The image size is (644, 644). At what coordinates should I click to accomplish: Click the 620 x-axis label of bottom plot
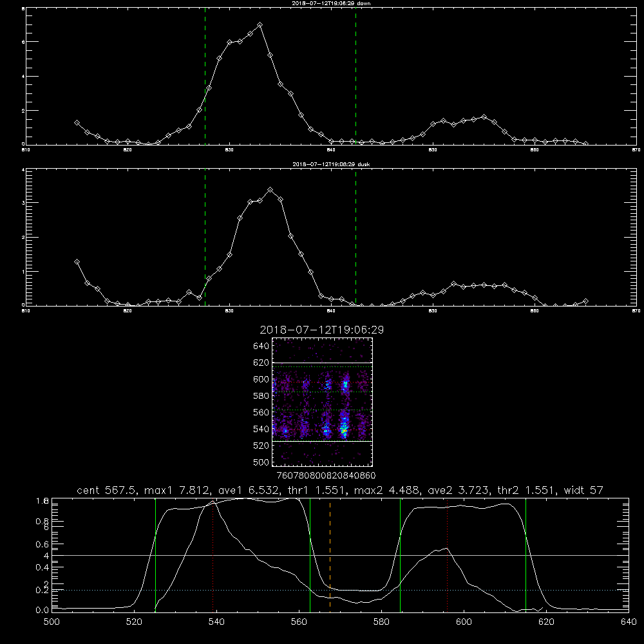tap(546, 622)
